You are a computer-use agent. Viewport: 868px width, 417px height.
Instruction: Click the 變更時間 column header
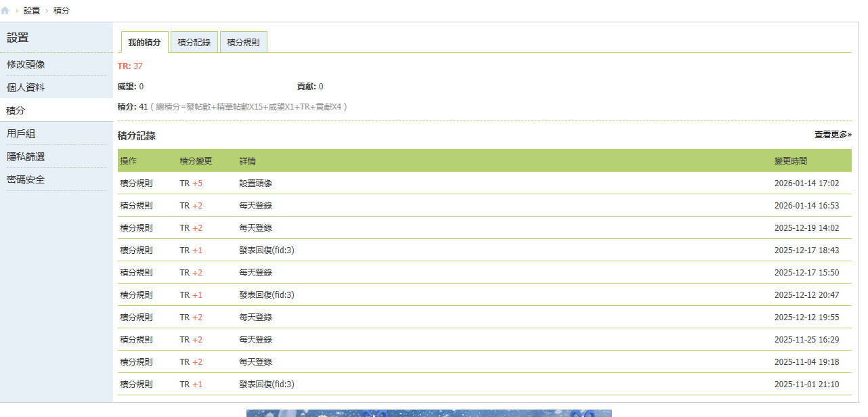pos(790,161)
